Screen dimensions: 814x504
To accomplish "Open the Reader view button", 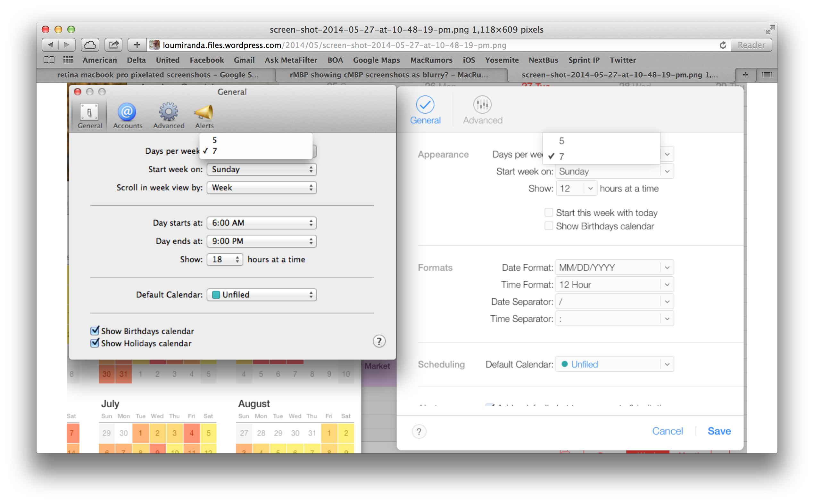I will coord(751,45).
